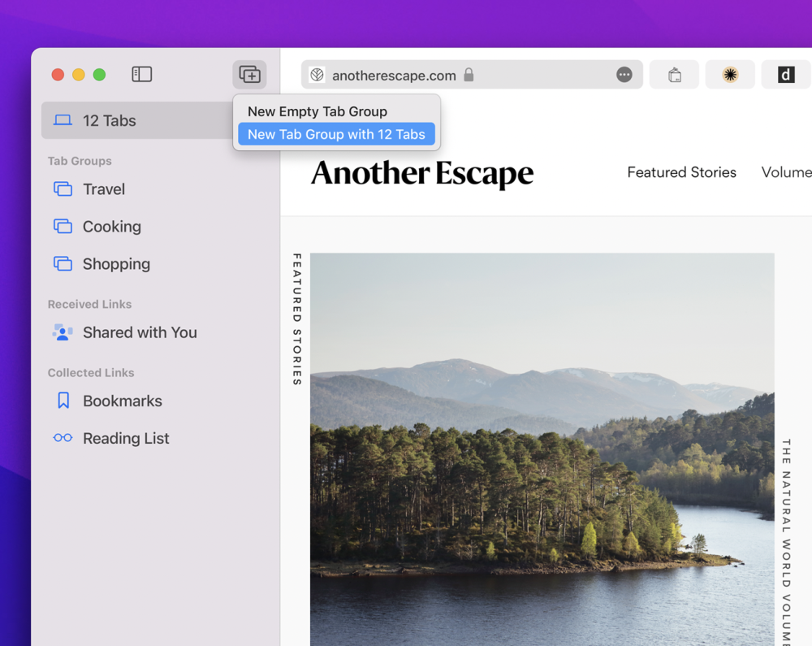Toggle the sidebar with the toolbar icon
Screen dimensions: 812x646
141,75
